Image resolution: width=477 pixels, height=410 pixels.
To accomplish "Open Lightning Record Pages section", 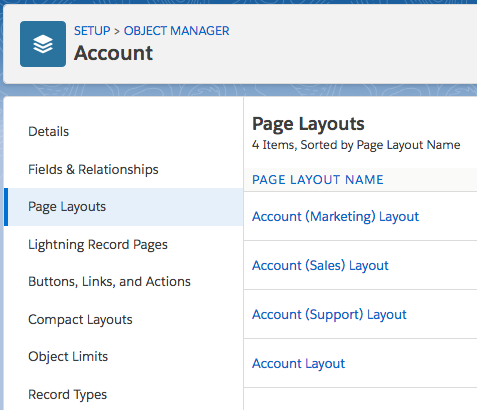I will click(98, 245).
